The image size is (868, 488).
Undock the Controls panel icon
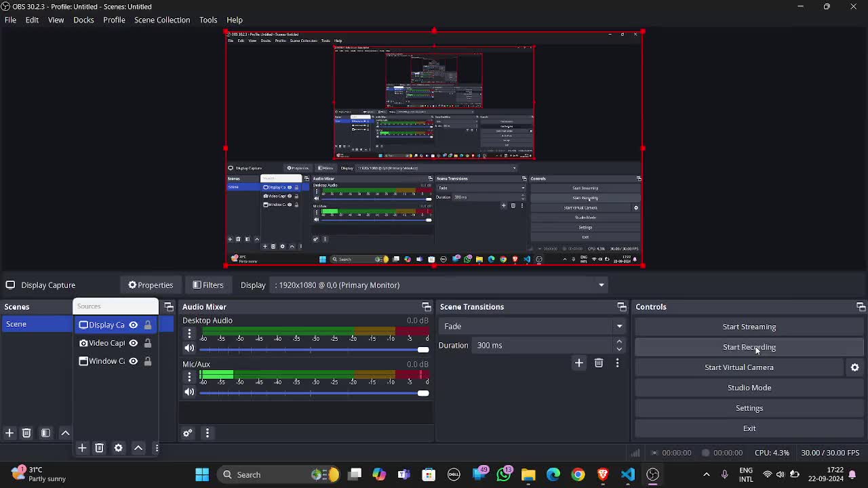click(861, 307)
